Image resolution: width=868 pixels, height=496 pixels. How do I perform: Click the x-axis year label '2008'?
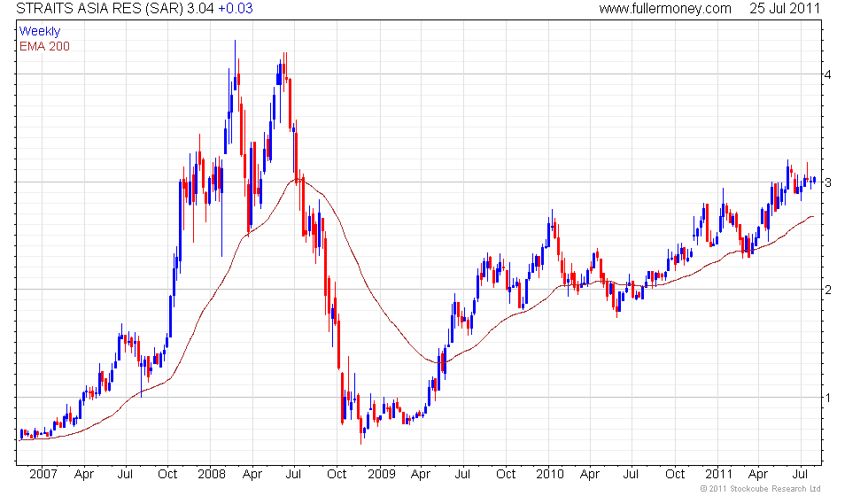point(212,475)
